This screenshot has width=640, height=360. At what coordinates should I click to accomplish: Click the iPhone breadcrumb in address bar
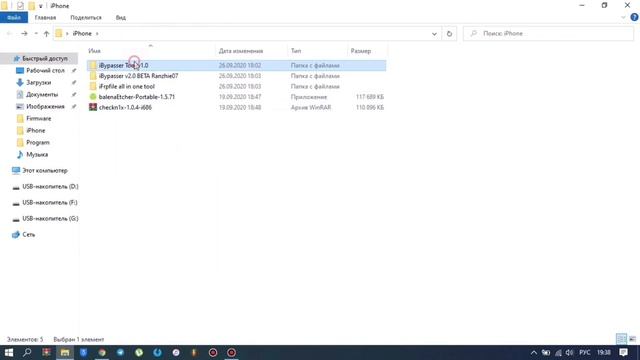coord(82,33)
